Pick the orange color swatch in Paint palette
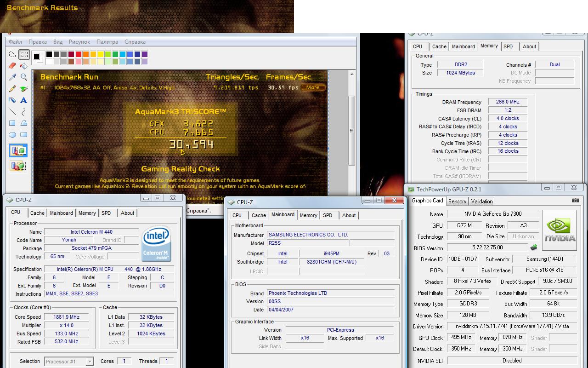This screenshot has width=588, height=368. pos(86,54)
